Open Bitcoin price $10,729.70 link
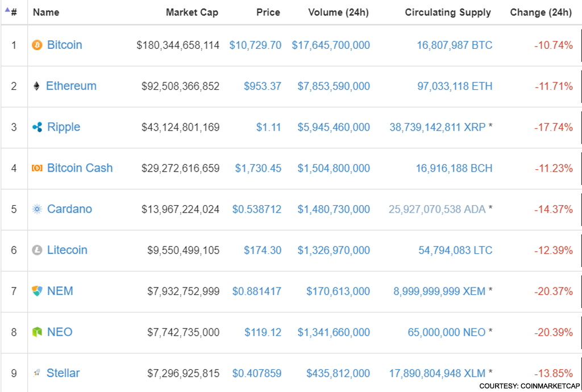This screenshot has width=582, height=392. 255,45
